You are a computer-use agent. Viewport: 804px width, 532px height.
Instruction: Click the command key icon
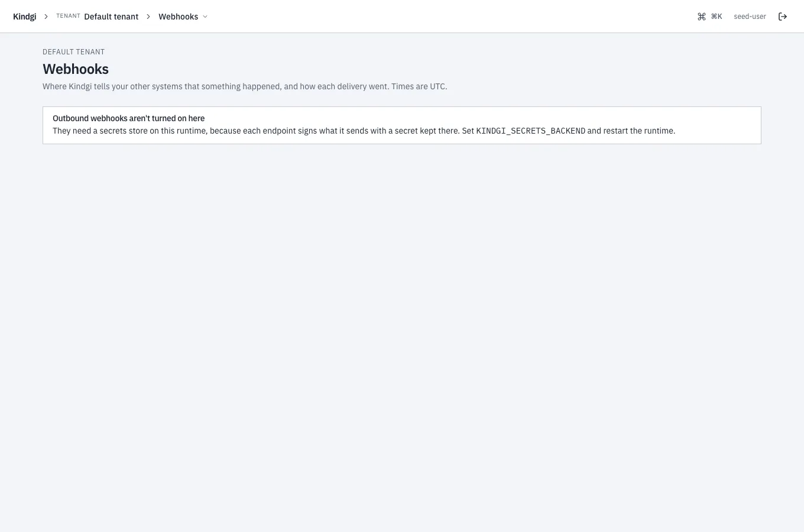click(702, 17)
